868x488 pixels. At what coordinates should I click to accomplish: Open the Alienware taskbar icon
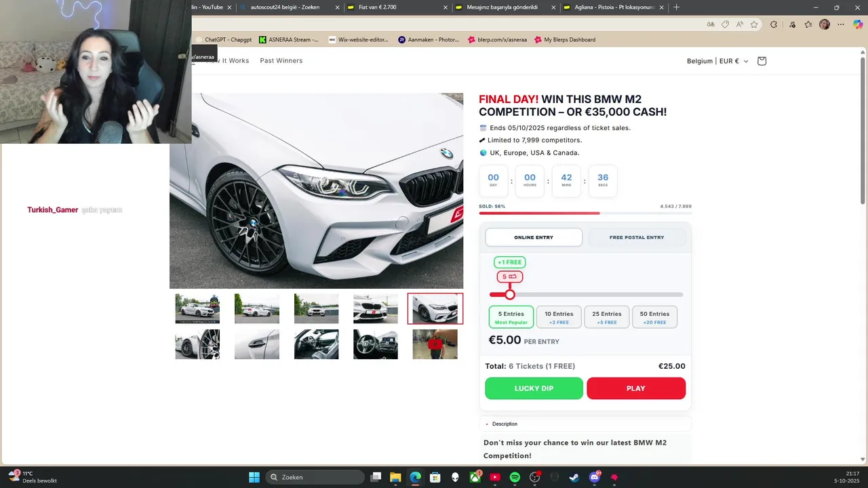(455, 477)
